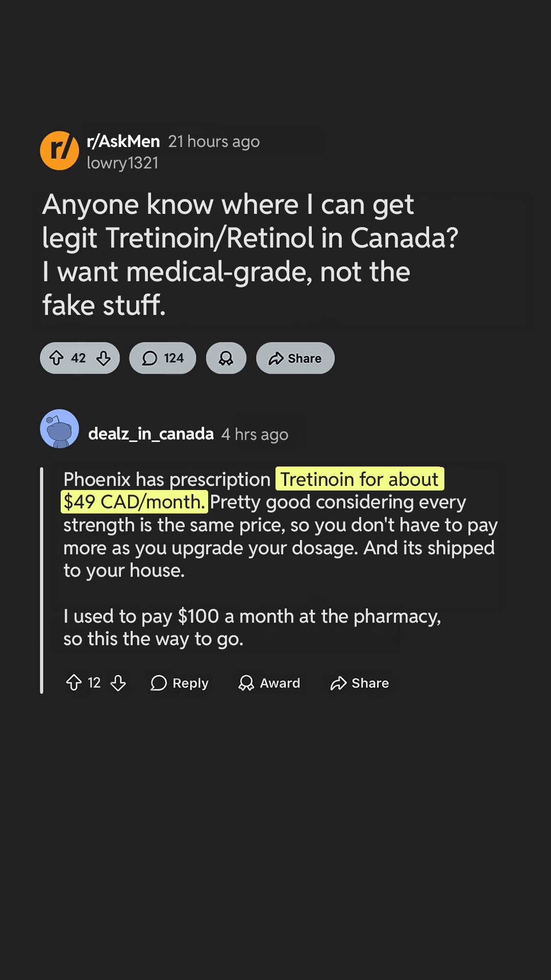Share dealz_in_canada's comment

(360, 683)
